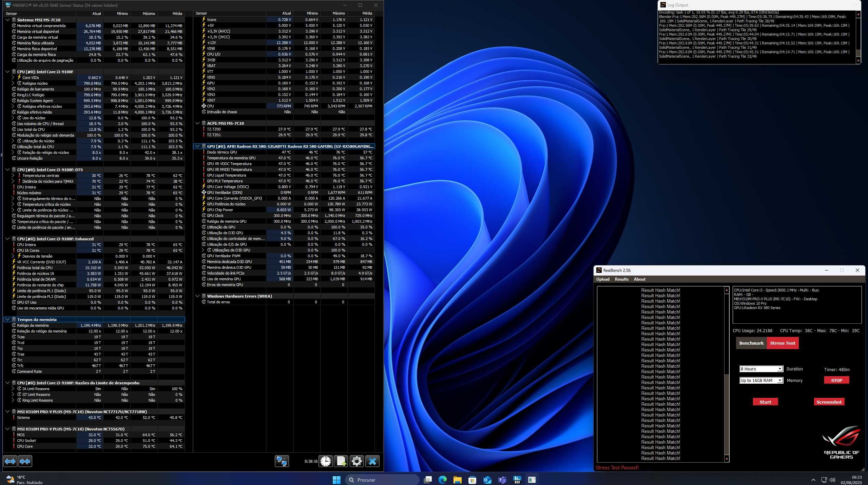
Task: Select the Command Rate row
Action: (94, 371)
